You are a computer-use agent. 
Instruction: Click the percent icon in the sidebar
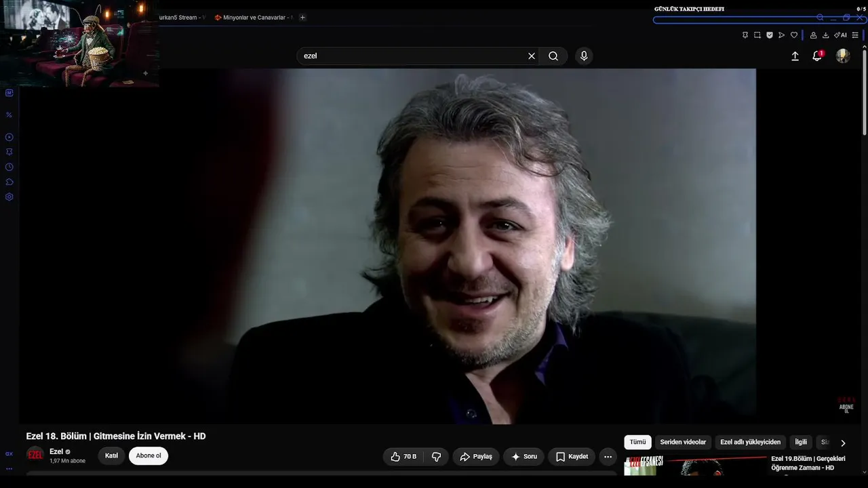coord(9,115)
